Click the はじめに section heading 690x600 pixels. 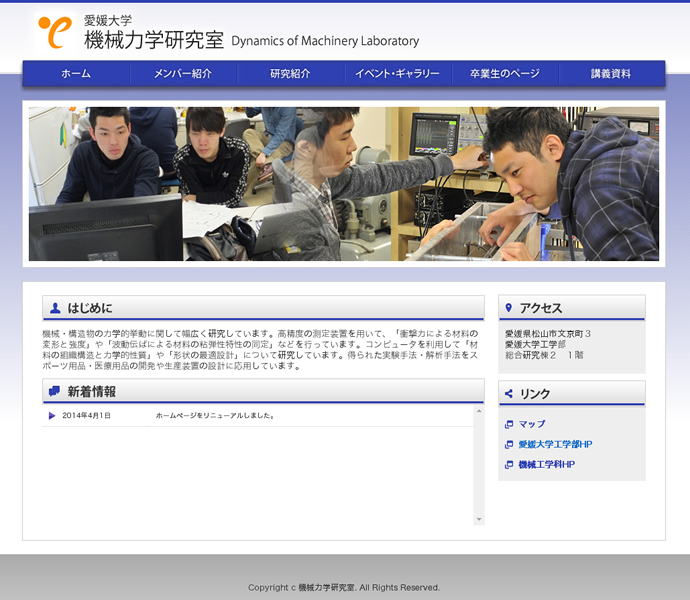[90, 308]
